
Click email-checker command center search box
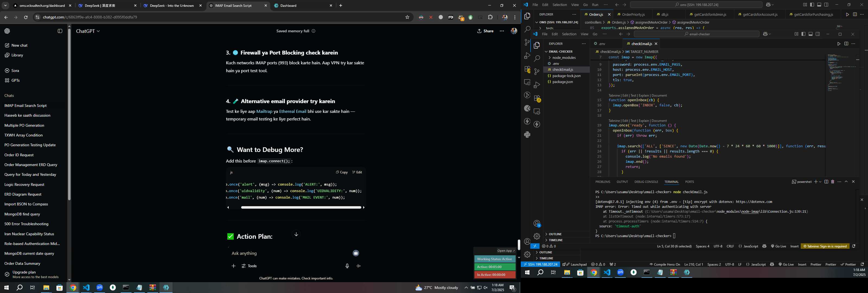(696, 34)
